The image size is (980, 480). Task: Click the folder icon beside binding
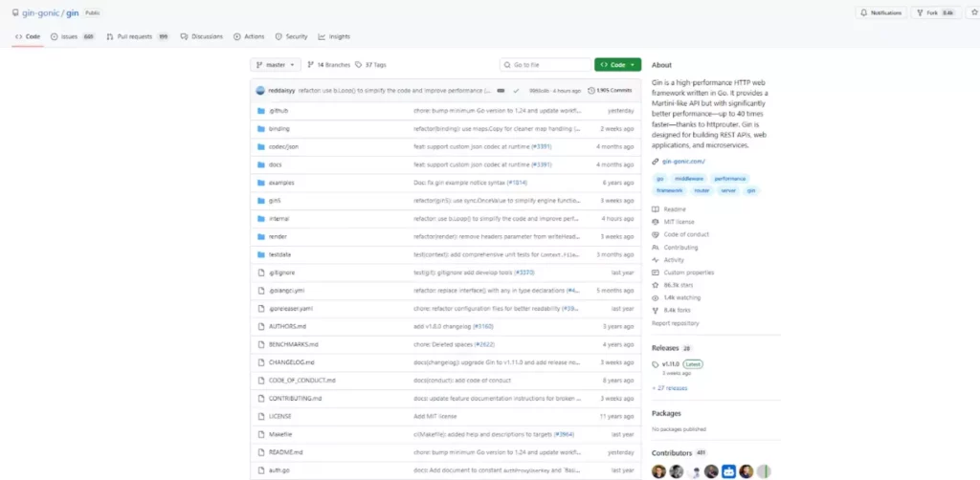point(260,128)
